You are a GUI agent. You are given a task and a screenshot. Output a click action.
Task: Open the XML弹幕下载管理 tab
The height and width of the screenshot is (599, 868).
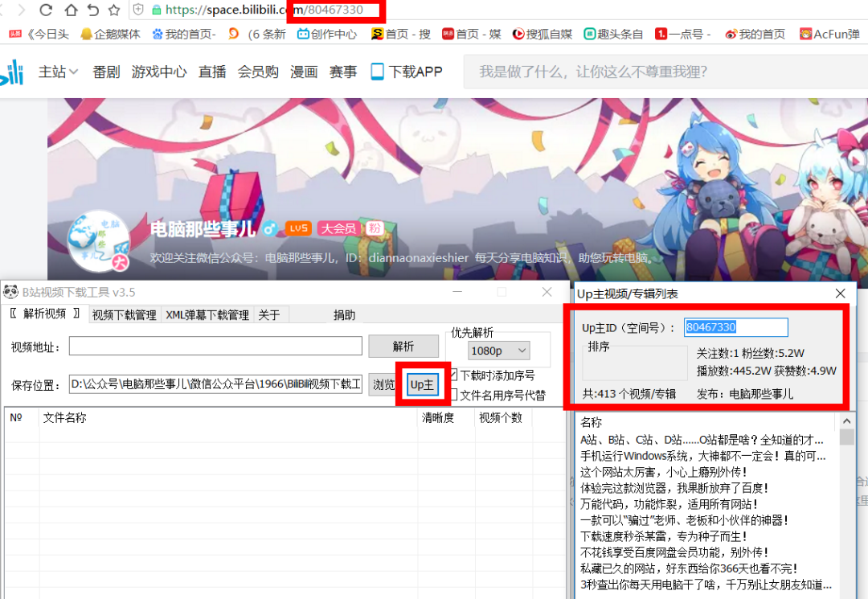tap(207, 314)
